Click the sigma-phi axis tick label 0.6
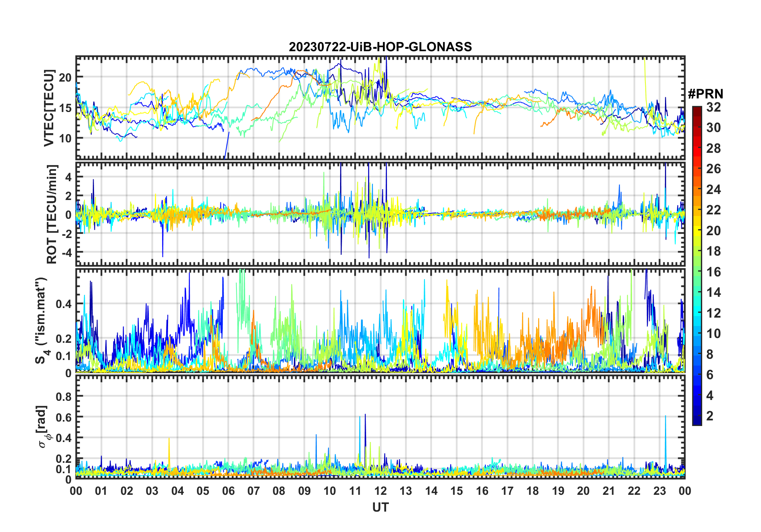Viewport: 761px width, 532px height. 64,417
